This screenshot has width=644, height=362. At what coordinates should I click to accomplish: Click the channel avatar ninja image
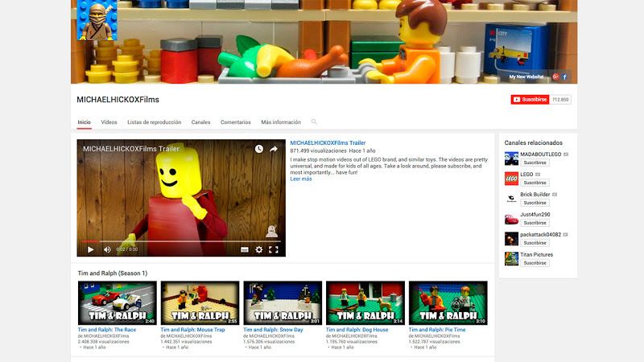point(97,20)
